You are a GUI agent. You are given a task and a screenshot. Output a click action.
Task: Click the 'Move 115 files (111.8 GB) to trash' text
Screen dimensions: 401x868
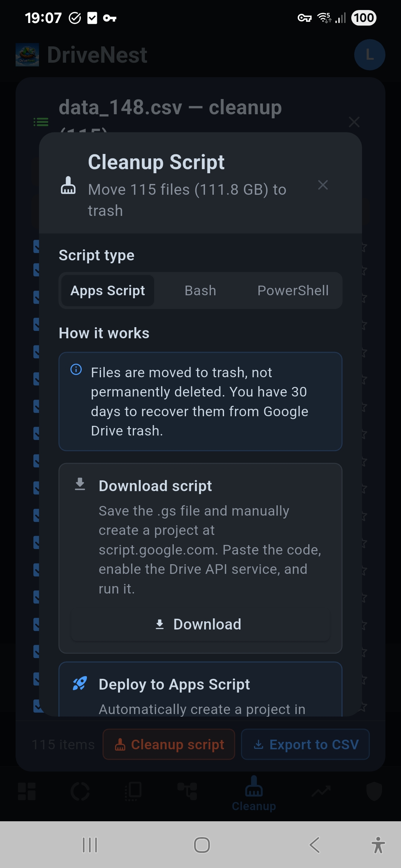187,200
